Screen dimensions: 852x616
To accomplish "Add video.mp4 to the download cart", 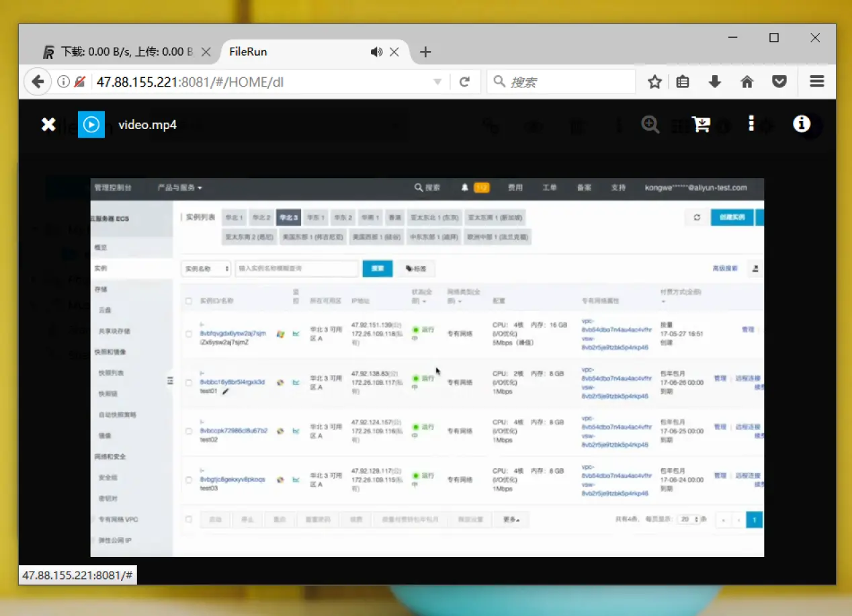I will click(x=701, y=124).
